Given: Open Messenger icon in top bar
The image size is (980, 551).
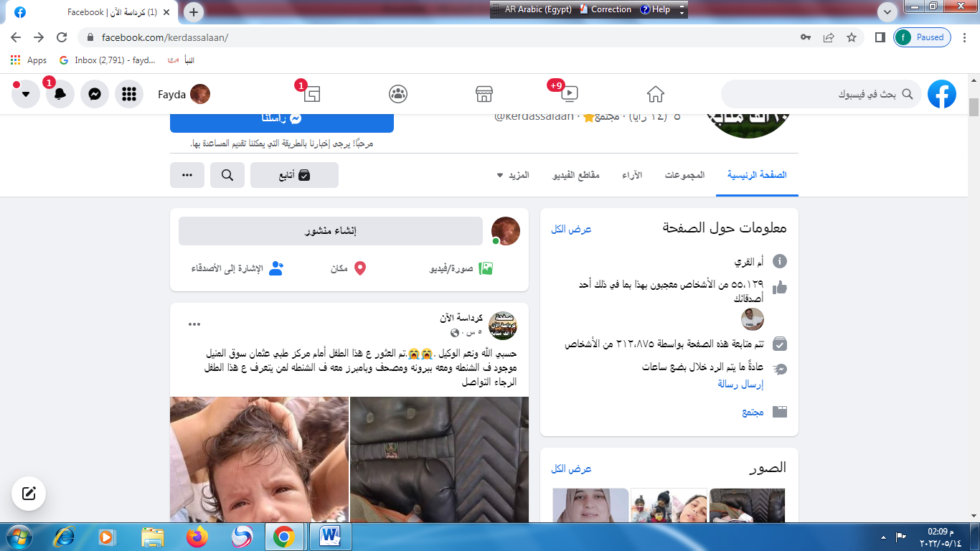Looking at the screenshot, I should [95, 94].
